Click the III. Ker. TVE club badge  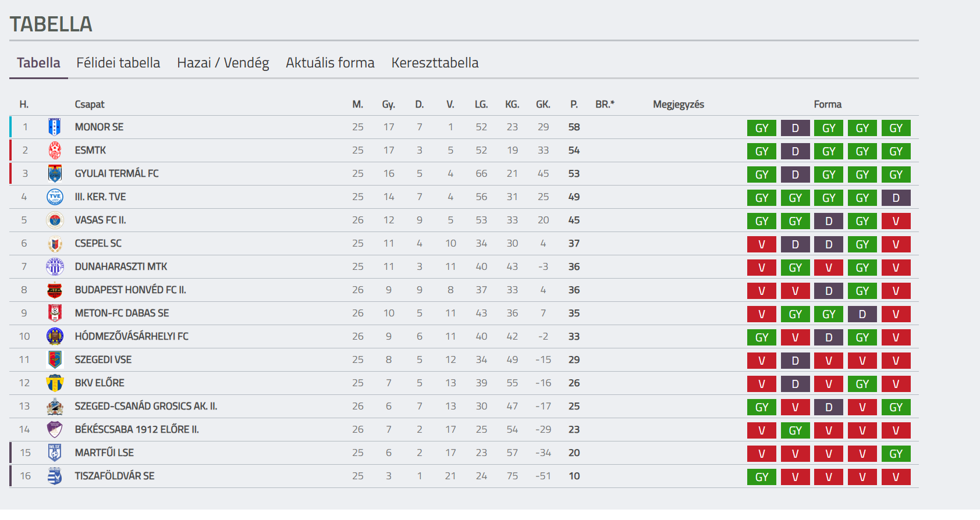[55, 197]
